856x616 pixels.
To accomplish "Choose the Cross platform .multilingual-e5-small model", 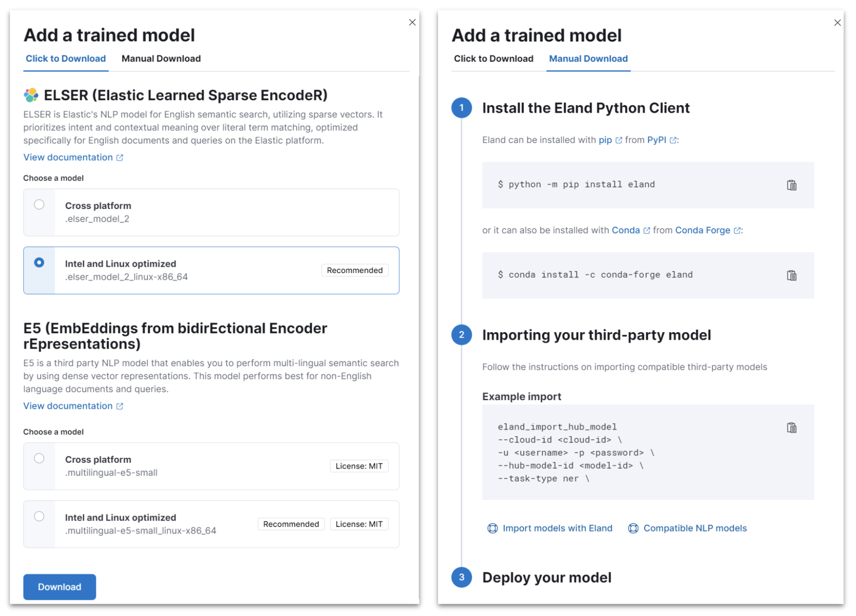I will pos(40,458).
